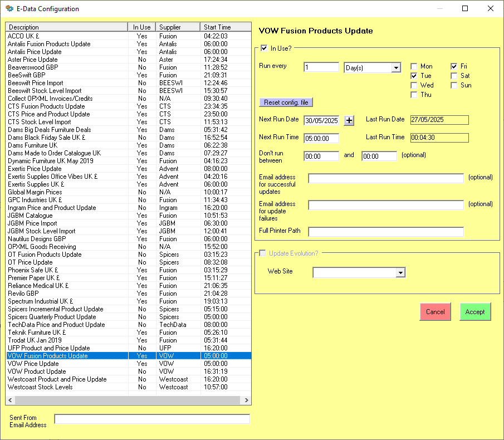Select the OPXML Goods Receiving row
Viewport: 504px width, 440px height.
(129, 247)
